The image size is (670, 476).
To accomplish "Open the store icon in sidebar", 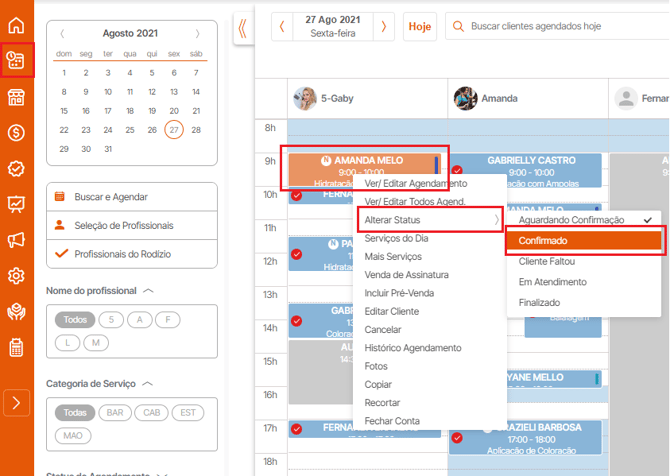I will pyautogui.click(x=16, y=97).
